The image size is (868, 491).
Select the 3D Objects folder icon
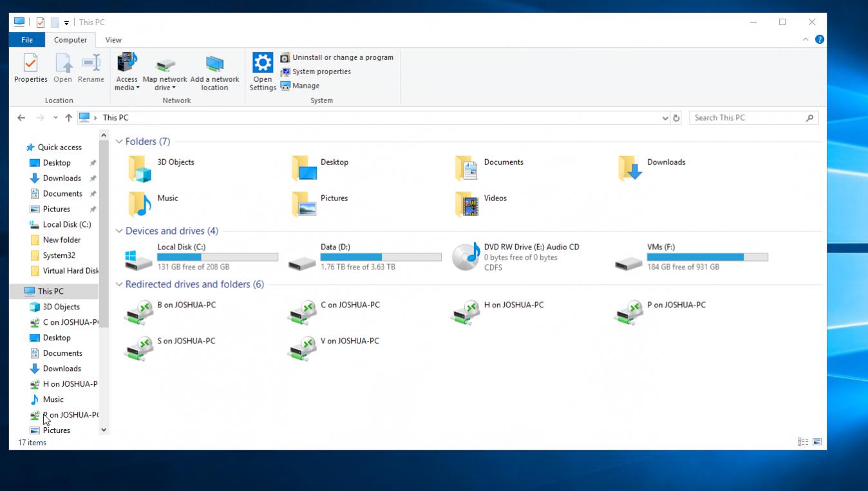pyautogui.click(x=140, y=169)
